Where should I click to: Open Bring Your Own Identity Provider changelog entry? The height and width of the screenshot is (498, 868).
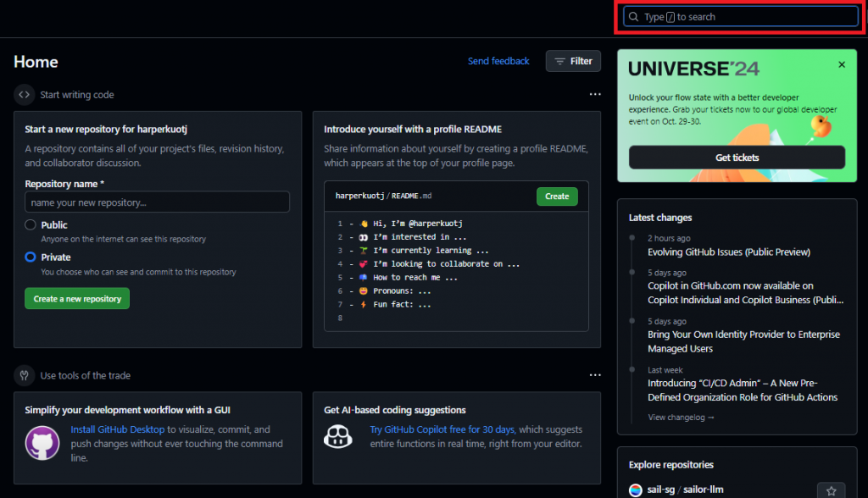pos(743,341)
